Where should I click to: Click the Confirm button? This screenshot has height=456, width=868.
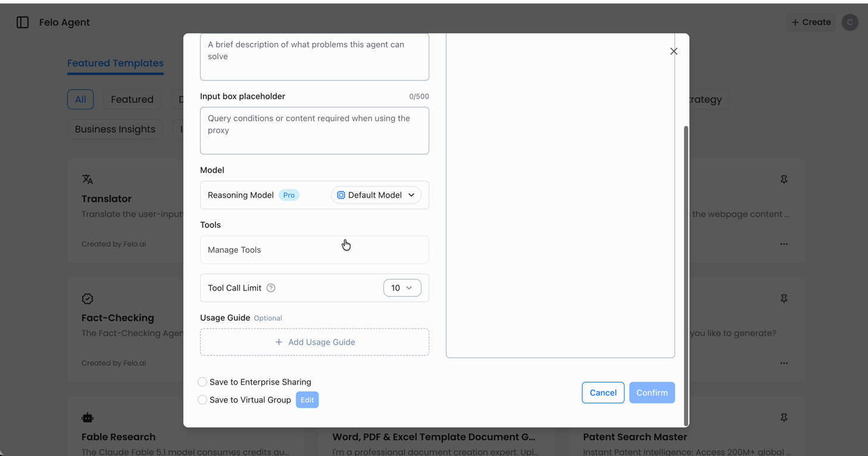click(x=652, y=393)
